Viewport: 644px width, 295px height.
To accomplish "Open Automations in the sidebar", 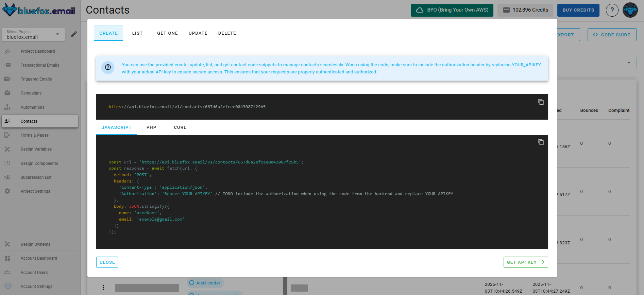I will [x=40, y=107].
